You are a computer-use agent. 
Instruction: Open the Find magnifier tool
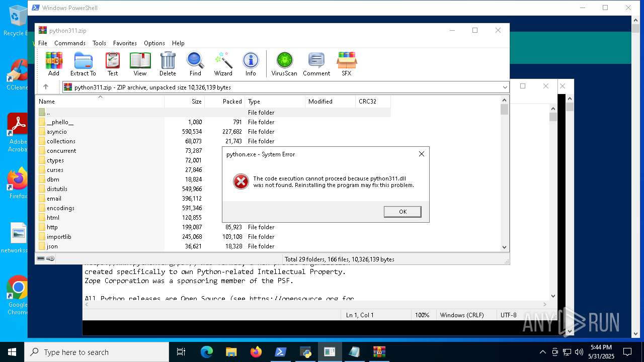[195, 64]
